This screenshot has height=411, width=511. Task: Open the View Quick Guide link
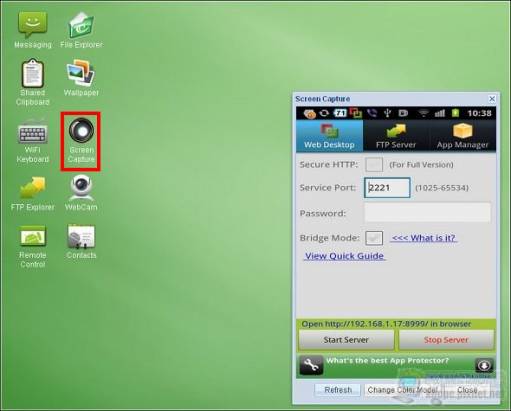(x=344, y=256)
